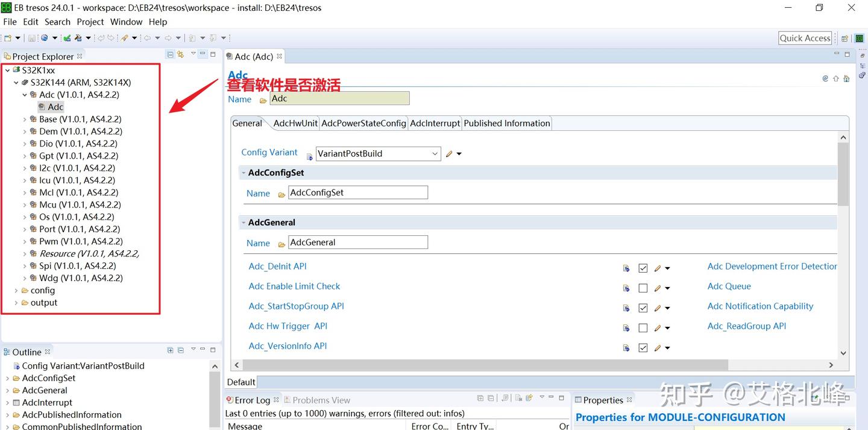The width and height of the screenshot is (868, 430).
Task: Expand the Base (V1.0.1, AS4.2.2) node
Action: click(x=25, y=119)
